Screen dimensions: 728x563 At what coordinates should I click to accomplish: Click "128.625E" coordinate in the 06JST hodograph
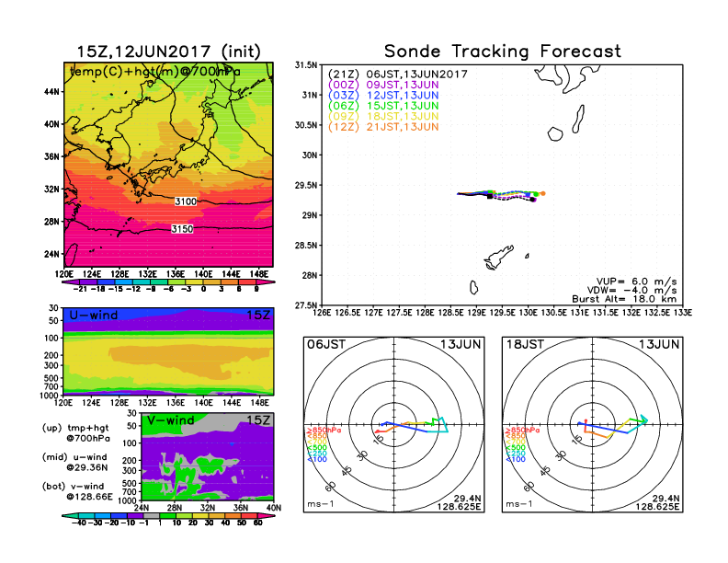[x=459, y=506]
